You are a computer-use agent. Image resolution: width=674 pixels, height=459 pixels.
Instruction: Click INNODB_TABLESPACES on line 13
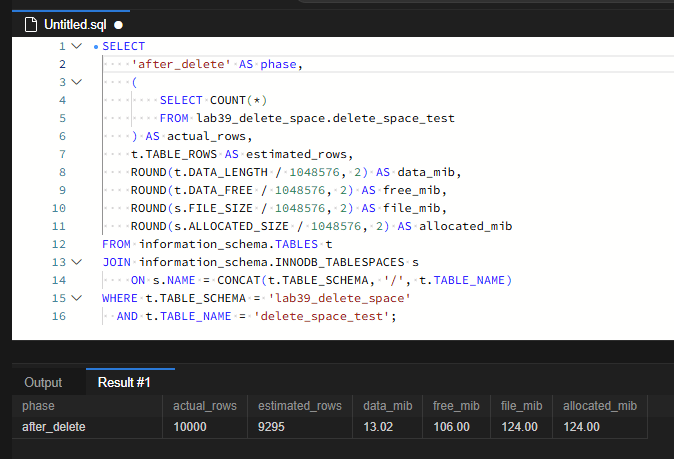pyautogui.click(x=340, y=262)
